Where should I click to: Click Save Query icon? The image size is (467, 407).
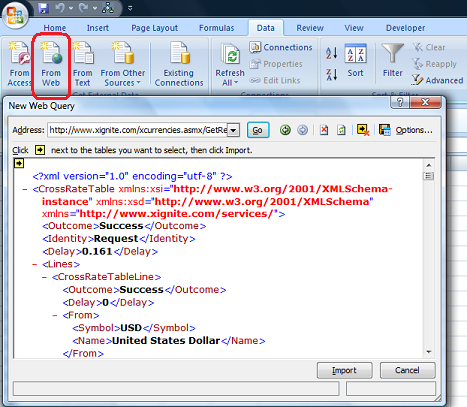click(x=385, y=130)
